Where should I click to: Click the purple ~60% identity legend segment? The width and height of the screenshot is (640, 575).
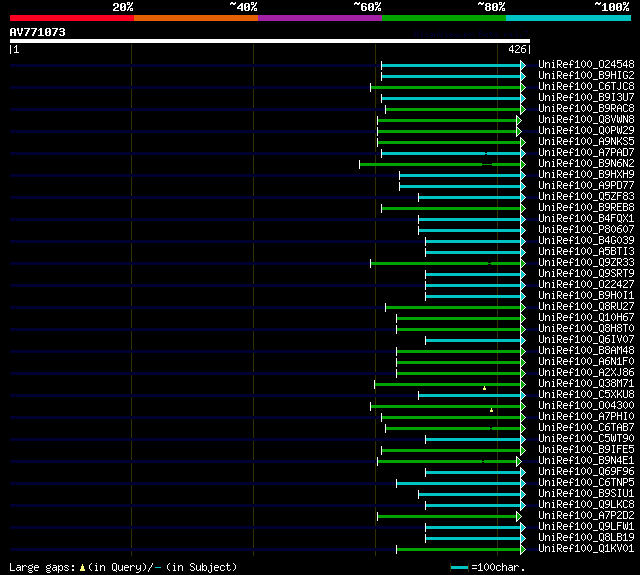point(320,18)
